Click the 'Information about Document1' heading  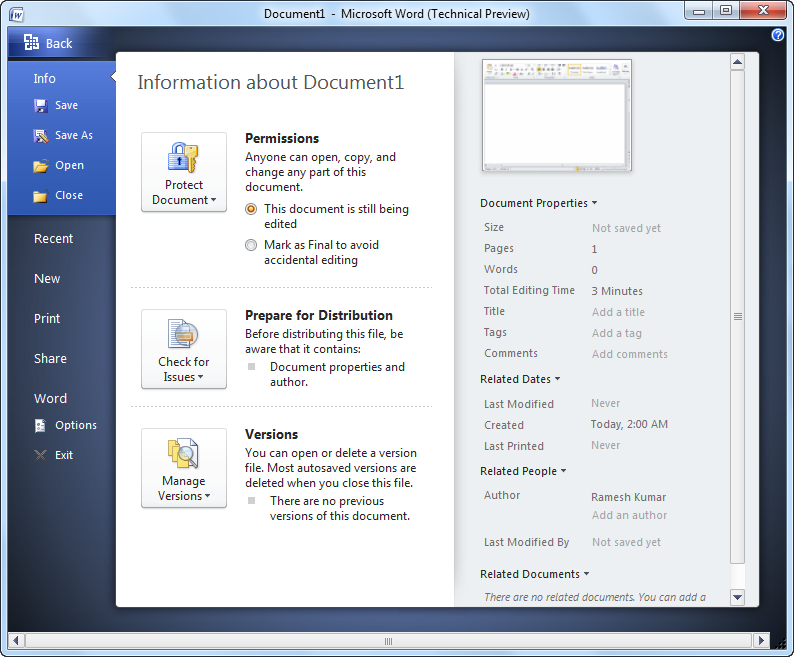(x=271, y=83)
